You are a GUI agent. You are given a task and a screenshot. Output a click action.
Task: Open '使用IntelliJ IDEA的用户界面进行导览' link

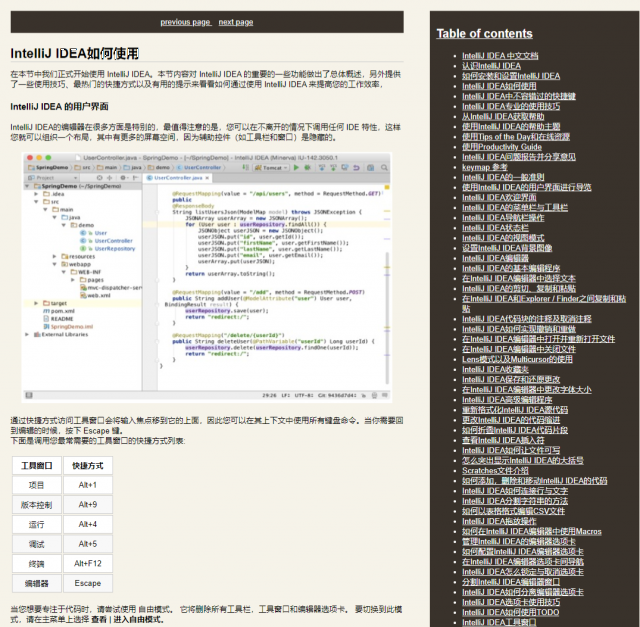527,187
